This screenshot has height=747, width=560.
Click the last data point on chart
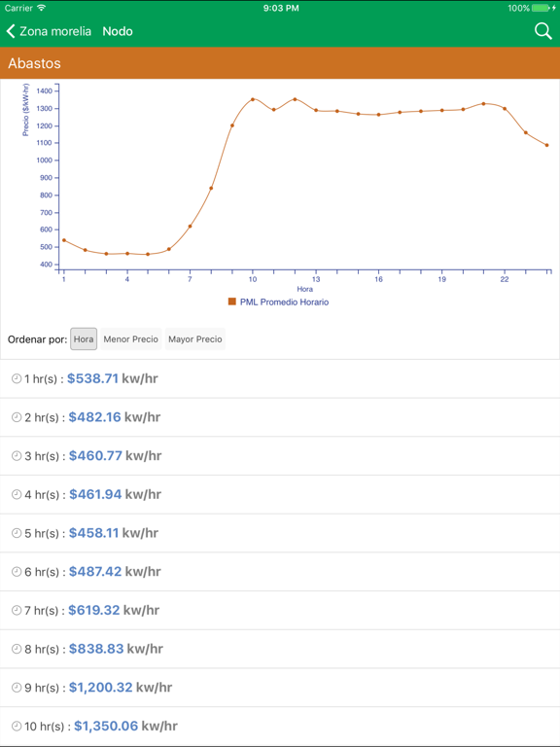pos(546,145)
